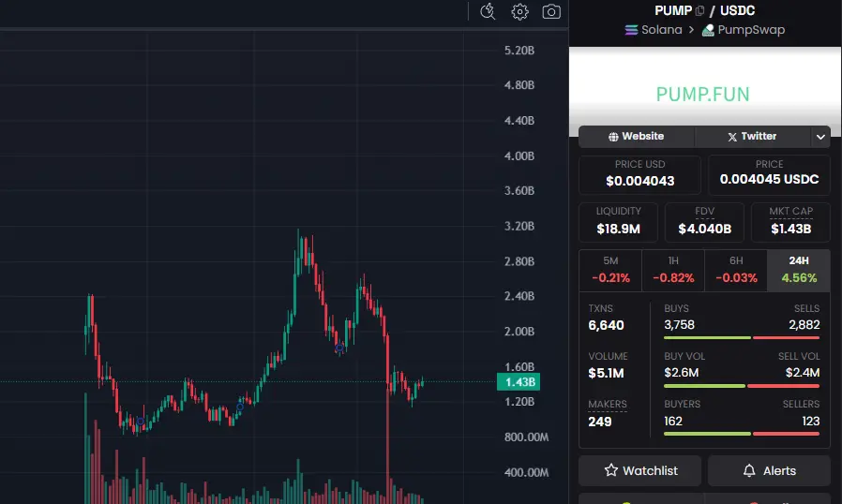Select the 6H timeframe tab
Image resolution: width=842 pixels, height=504 pixels.
click(736, 271)
